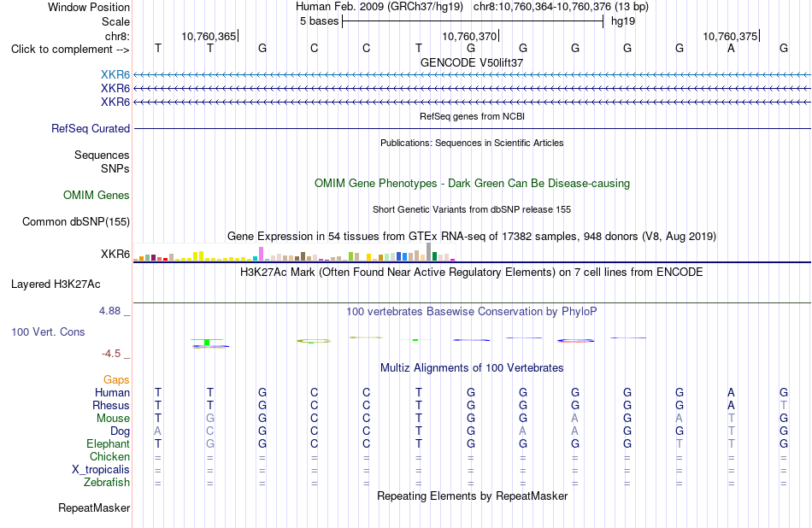This screenshot has width=812, height=528.
Task: Click 'Repeating Elements by RepeatMasker' title
Action: [x=473, y=496]
